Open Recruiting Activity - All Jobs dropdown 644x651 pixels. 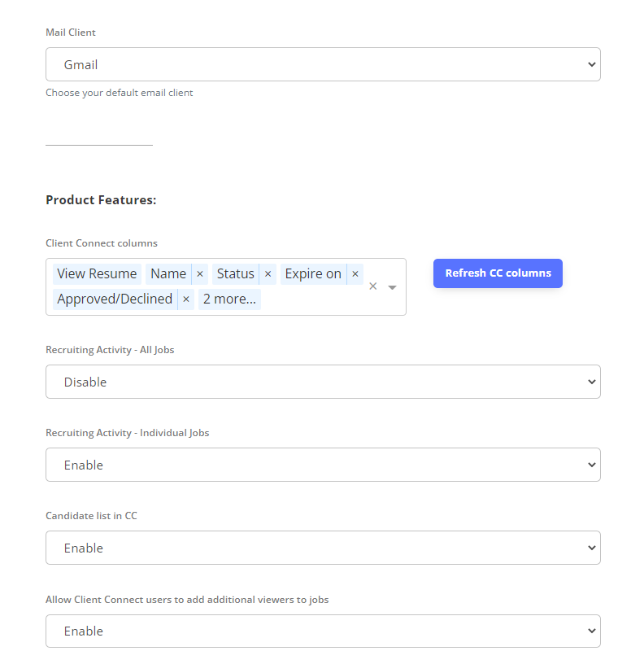[x=324, y=382]
